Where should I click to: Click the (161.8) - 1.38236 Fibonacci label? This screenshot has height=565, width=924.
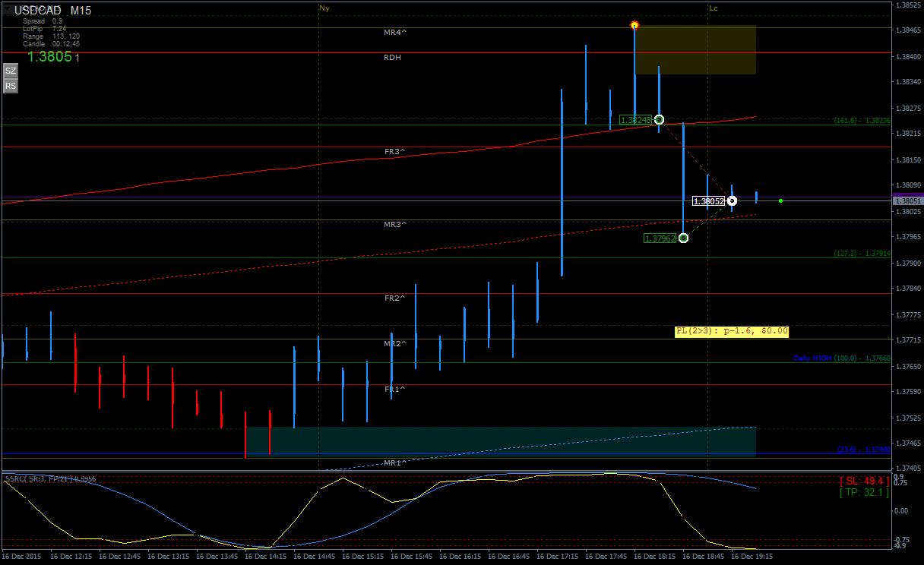(862, 121)
